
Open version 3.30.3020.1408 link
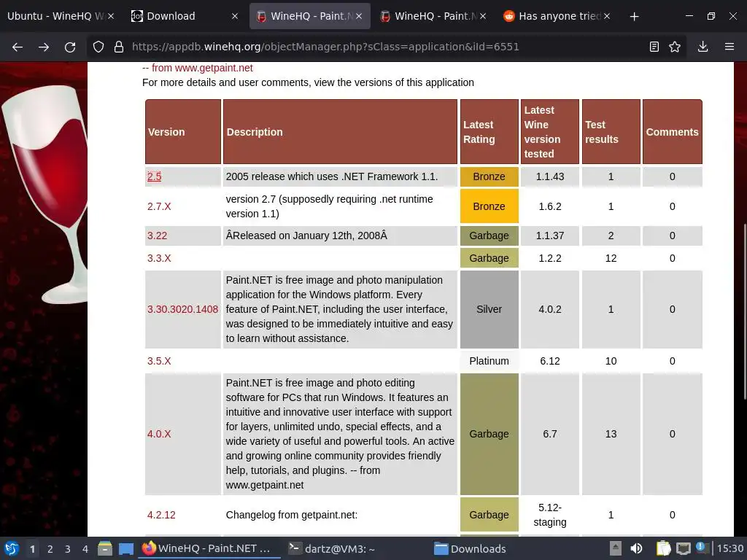click(x=182, y=309)
